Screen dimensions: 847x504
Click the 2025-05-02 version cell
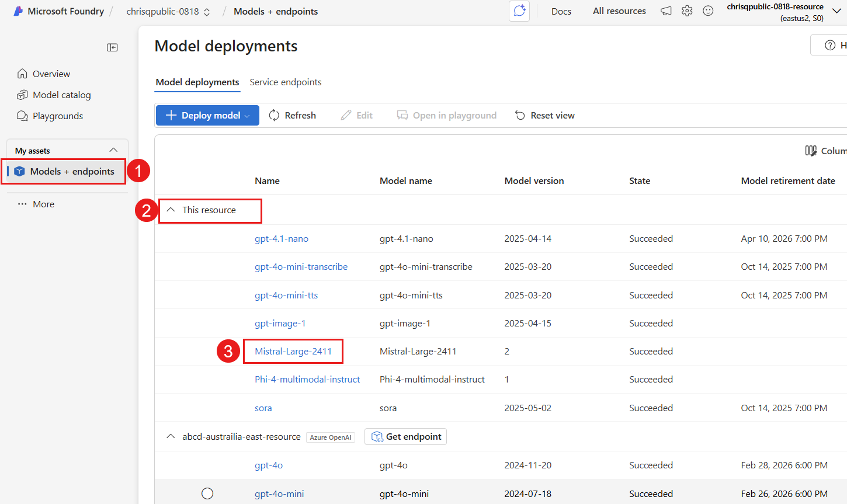click(x=527, y=408)
